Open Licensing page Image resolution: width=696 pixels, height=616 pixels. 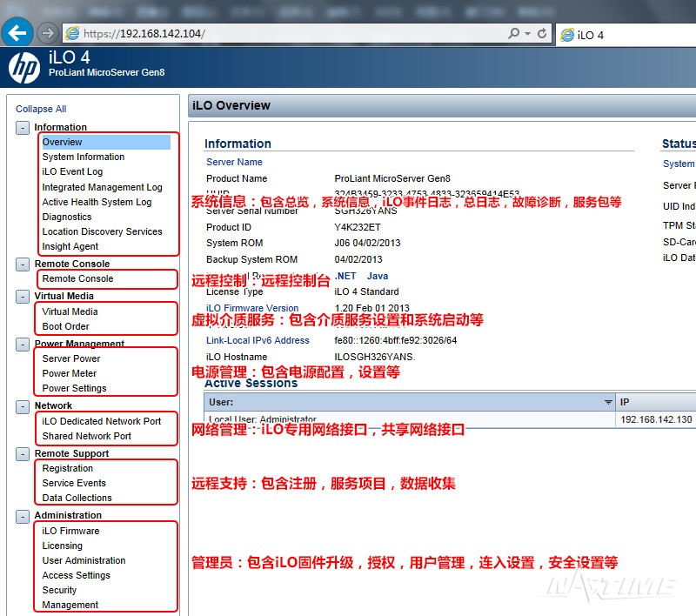click(x=62, y=546)
